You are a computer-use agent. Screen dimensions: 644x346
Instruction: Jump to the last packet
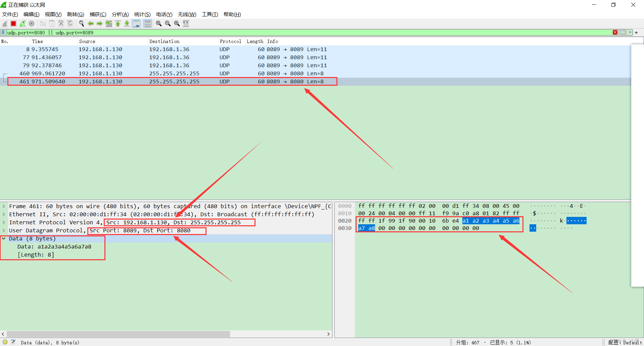pyautogui.click(x=127, y=24)
